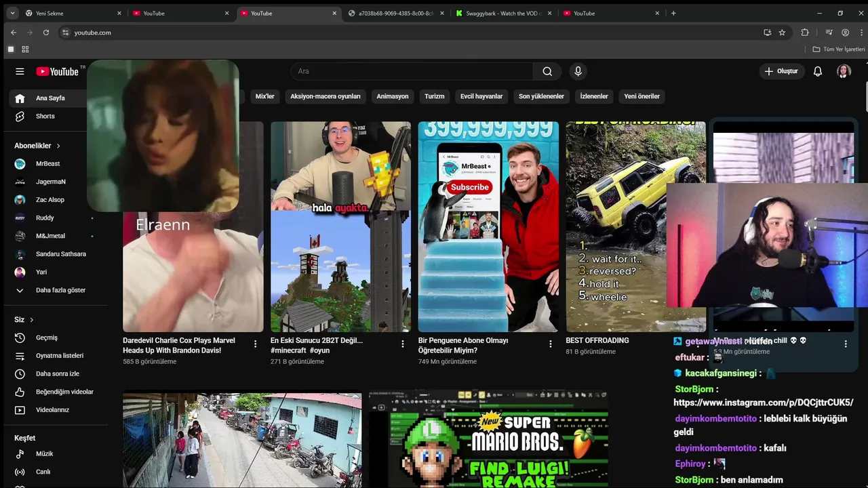Image resolution: width=868 pixels, height=488 pixels.
Task: Start voice search with microphone icon
Action: [x=578, y=71]
